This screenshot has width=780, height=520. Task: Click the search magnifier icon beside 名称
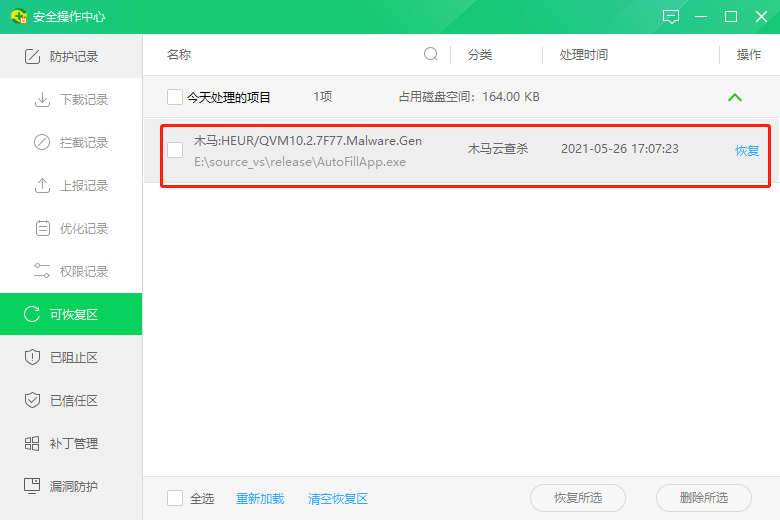point(431,54)
